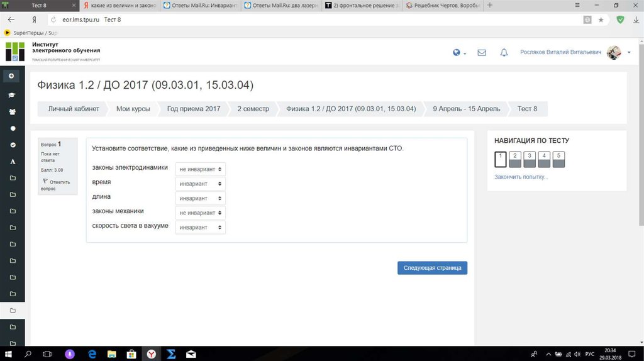Click the user avatar picture
644x361 pixels.
(614, 53)
